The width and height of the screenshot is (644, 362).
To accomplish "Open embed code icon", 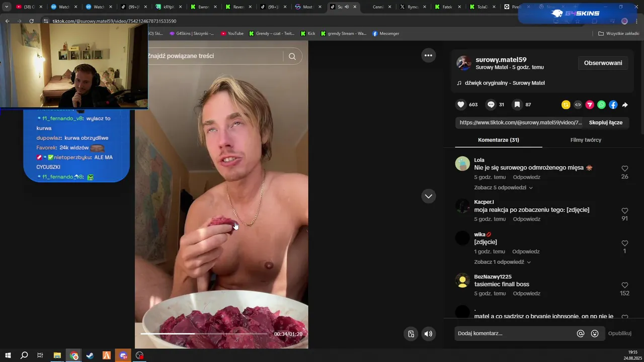I will (578, 105).
